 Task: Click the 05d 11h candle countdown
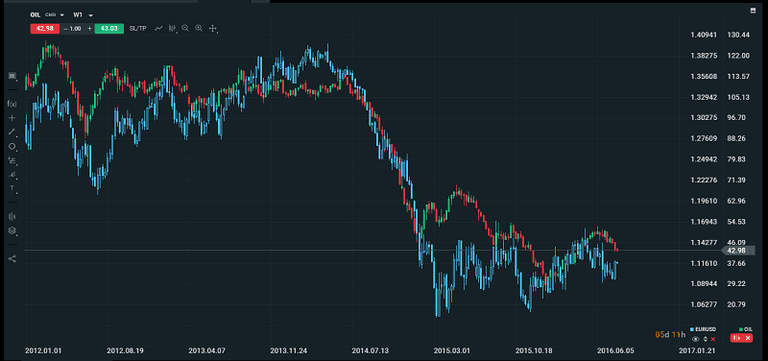(670, 335)
